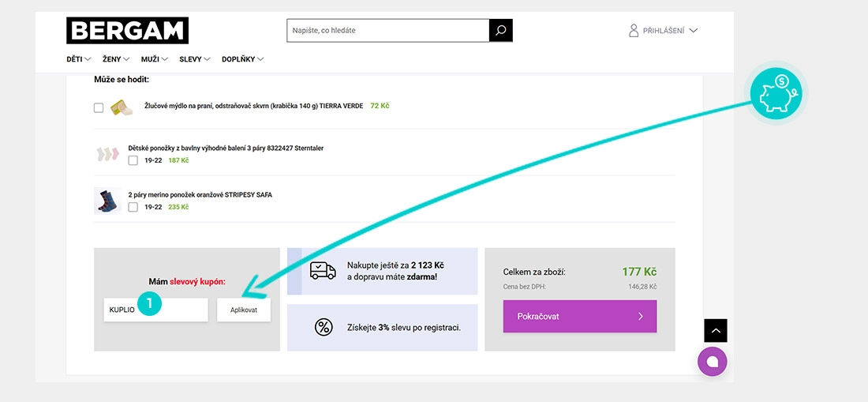Image resolution: width=868 pixels, height=402 pixels.
Task: Click the 72 Kč price
Action: coord(380,105)
